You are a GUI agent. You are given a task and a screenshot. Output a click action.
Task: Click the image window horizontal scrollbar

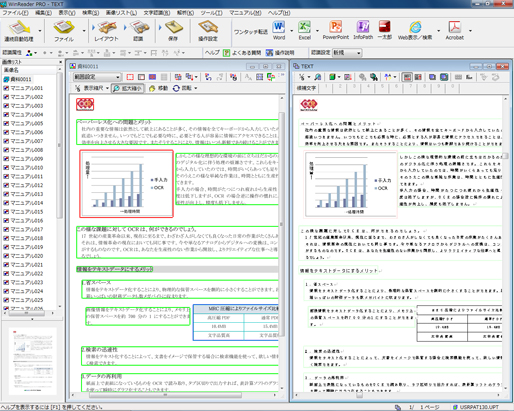[x=165, y=395]
